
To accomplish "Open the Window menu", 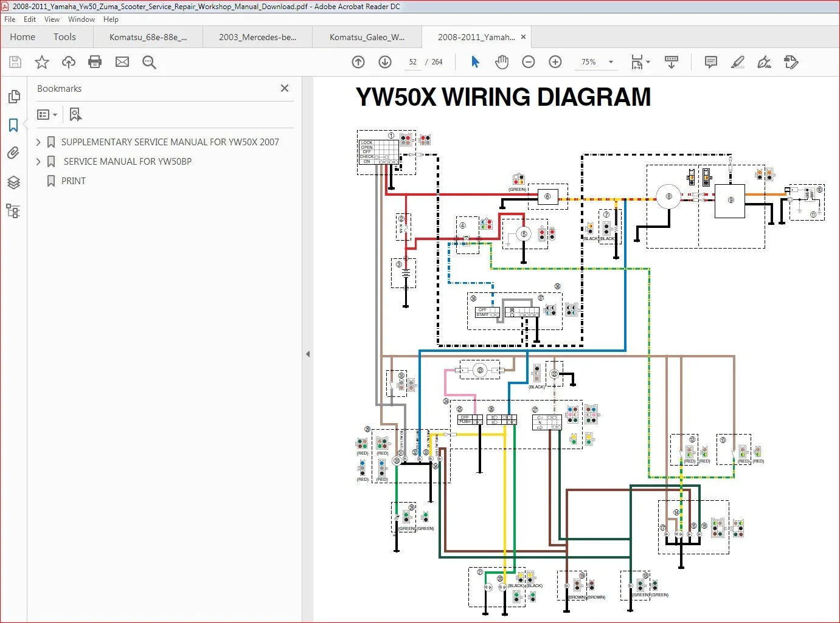I will (82, 19).
